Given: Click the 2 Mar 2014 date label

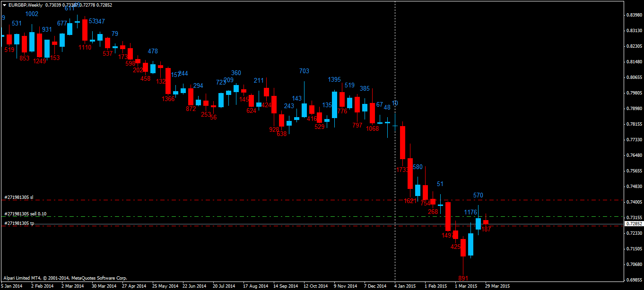Looking at the screenshot, I should 72,286.
